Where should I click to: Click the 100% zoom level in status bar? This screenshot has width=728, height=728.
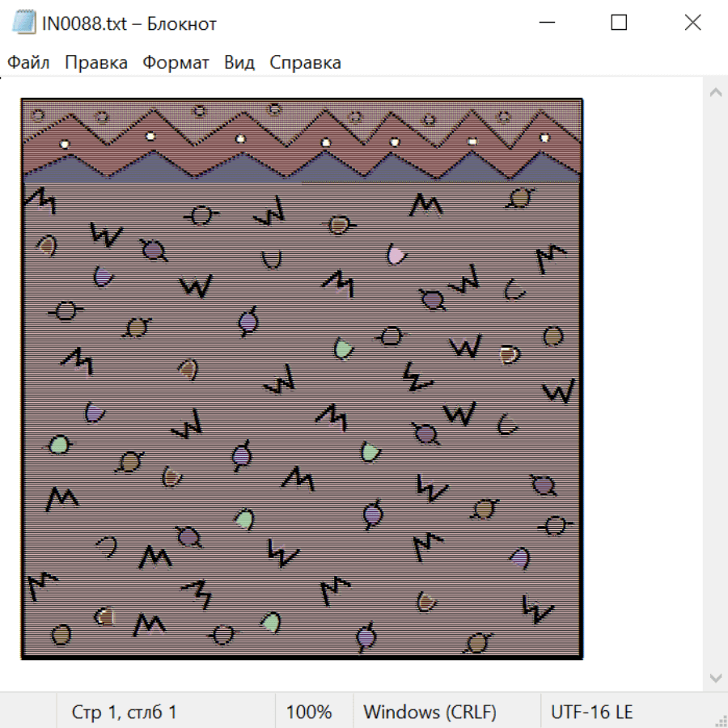pos(309,713)
